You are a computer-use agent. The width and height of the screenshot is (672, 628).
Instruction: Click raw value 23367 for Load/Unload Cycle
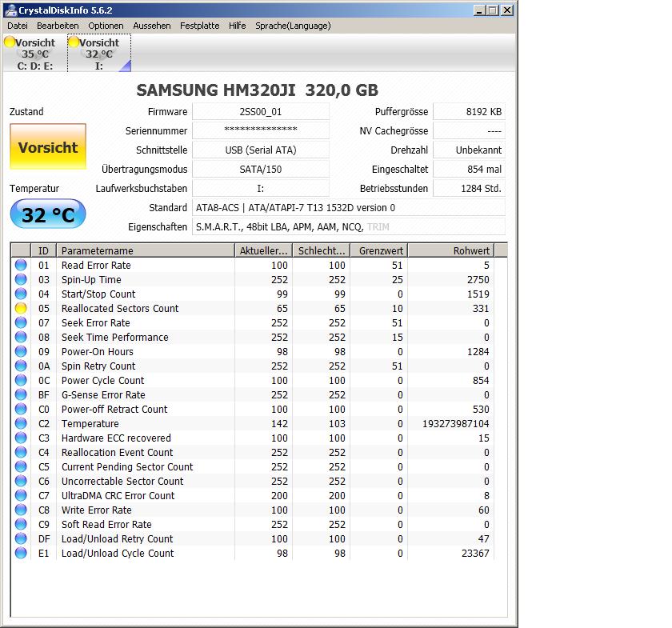475,553
